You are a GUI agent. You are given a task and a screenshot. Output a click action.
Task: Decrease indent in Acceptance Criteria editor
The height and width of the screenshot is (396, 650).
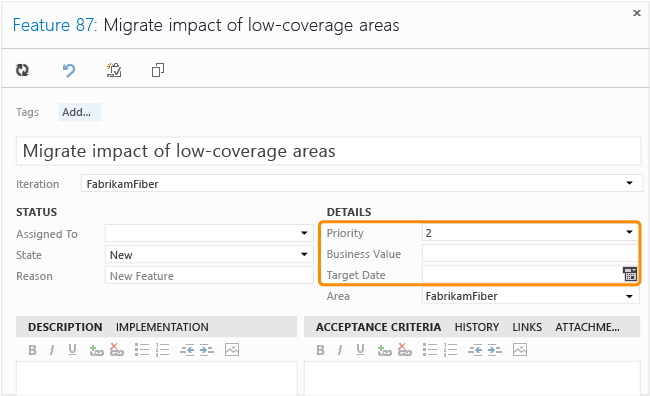coord(475,350)
